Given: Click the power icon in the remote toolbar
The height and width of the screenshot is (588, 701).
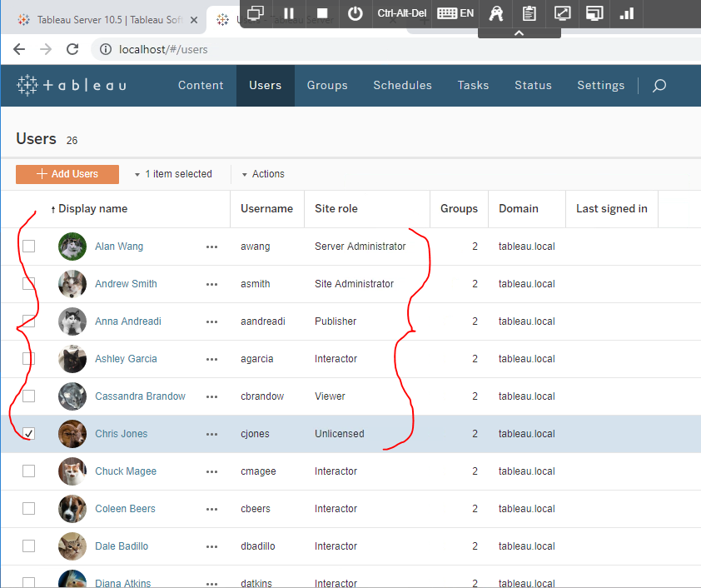Looking at the screenshot, I should (x=355, y=13).
